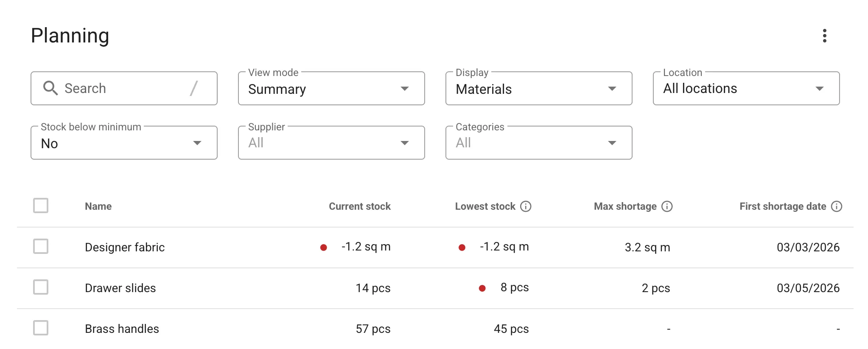Open the View mode dropdown
This screenshot has height=349, width=868.
point(405,88)
